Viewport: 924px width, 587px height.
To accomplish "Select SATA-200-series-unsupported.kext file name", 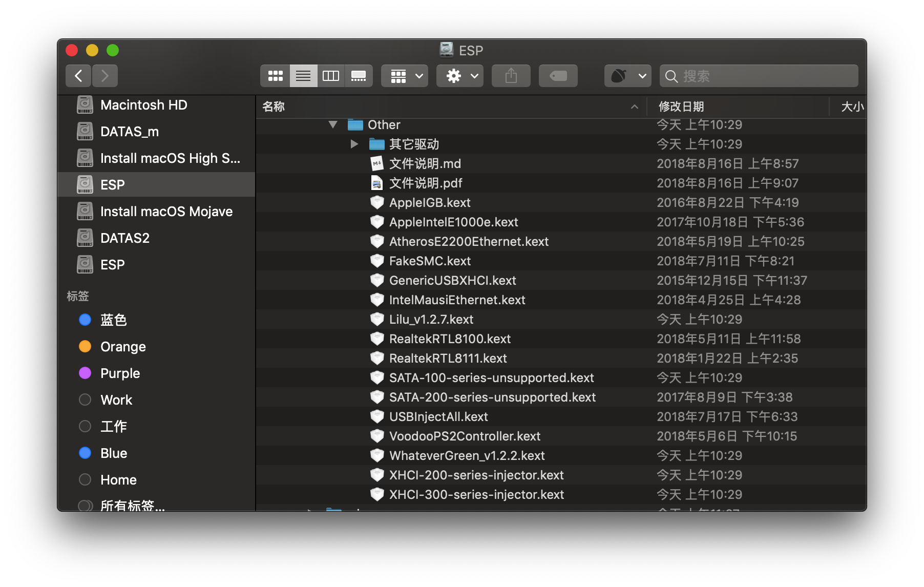I will point(492,397).
